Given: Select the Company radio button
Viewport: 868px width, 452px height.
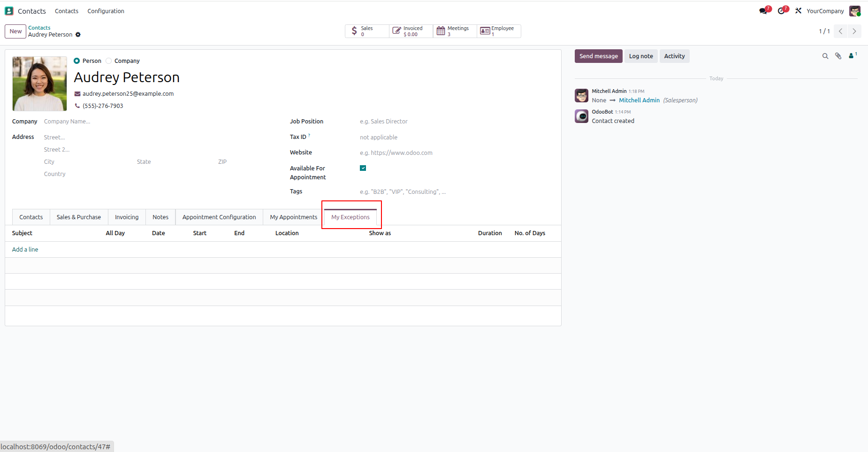Looking at the screenshot, I should 109,61.
